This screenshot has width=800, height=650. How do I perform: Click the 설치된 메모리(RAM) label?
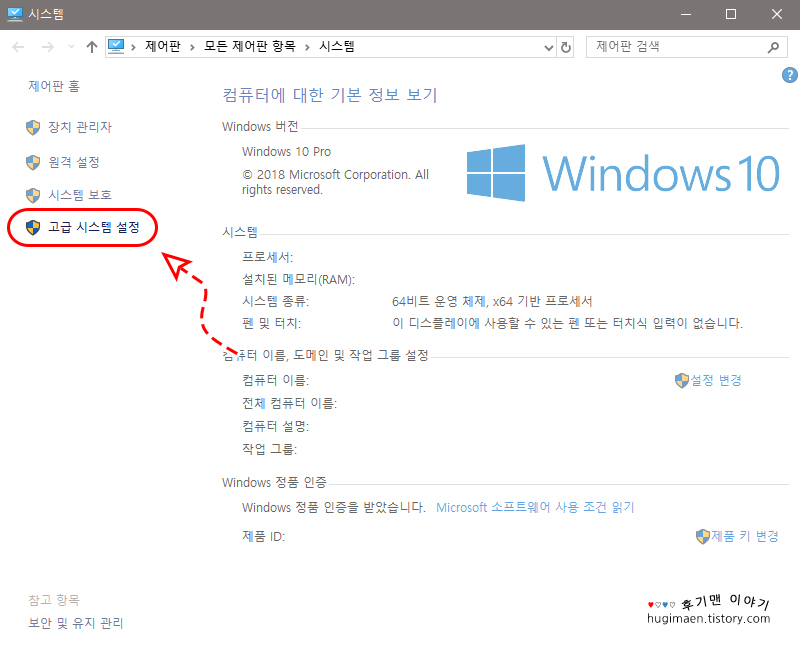[298, 280]
